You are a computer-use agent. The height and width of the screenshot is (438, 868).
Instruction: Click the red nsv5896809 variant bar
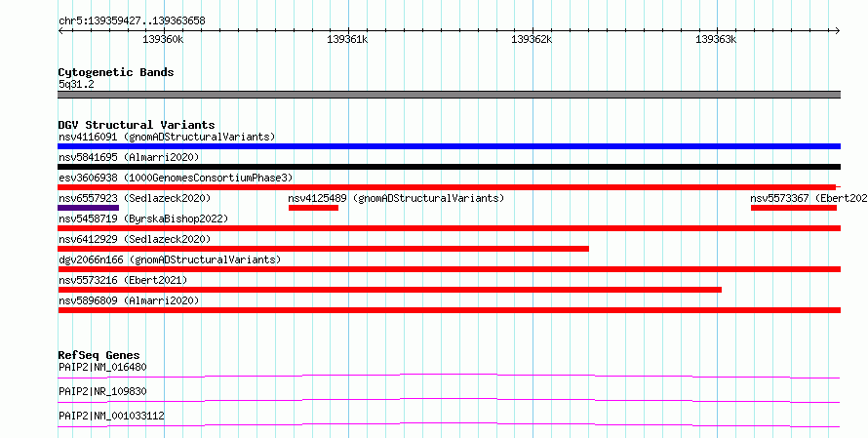[x=449, y=310]
